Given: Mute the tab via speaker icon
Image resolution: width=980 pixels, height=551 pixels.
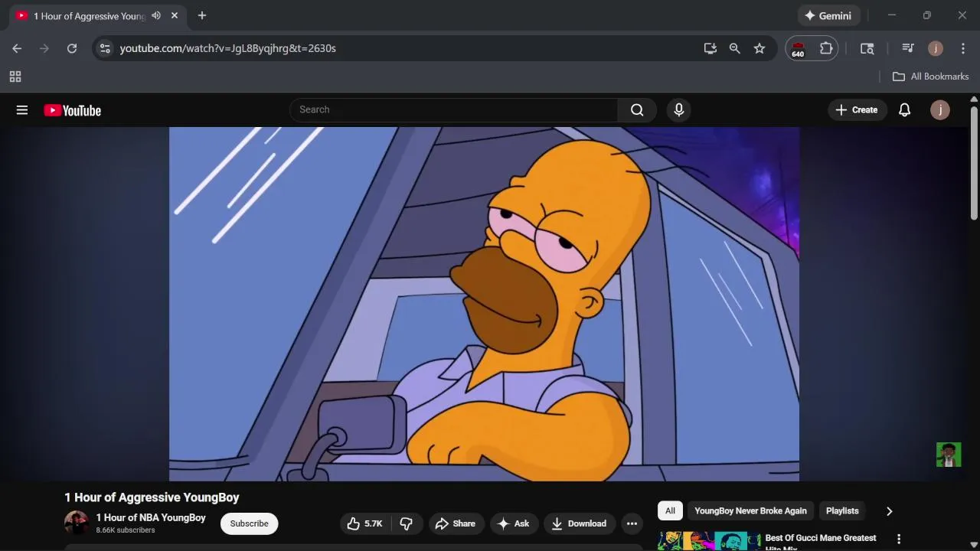Looking at the screenshot, I should point(156,15).
